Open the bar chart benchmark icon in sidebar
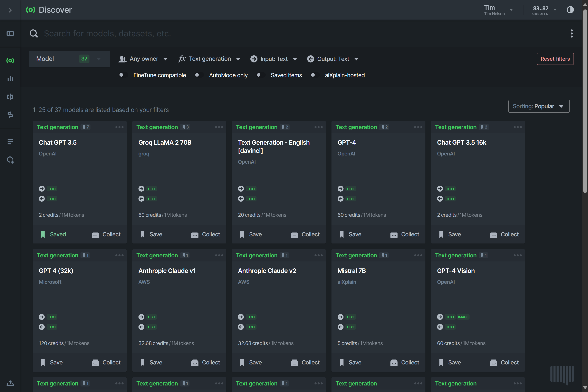This screenshot has height=392, width=588. click(x=10, y=79)
